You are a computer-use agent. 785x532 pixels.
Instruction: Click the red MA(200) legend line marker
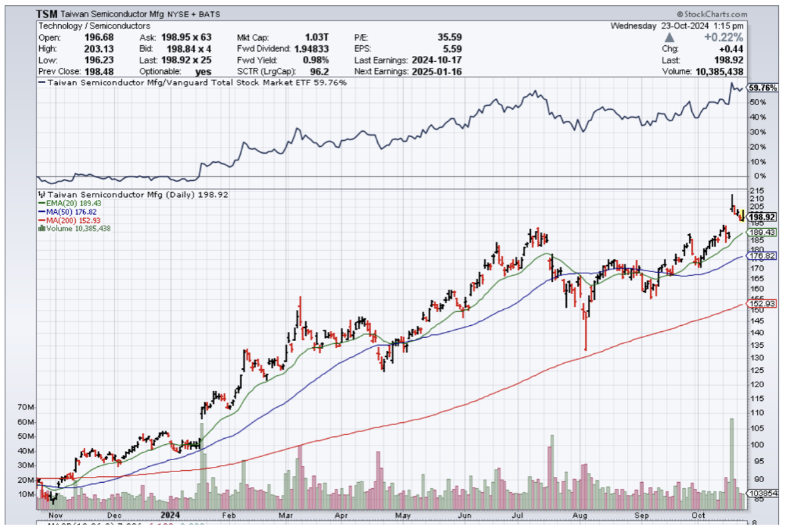(42, 220)
